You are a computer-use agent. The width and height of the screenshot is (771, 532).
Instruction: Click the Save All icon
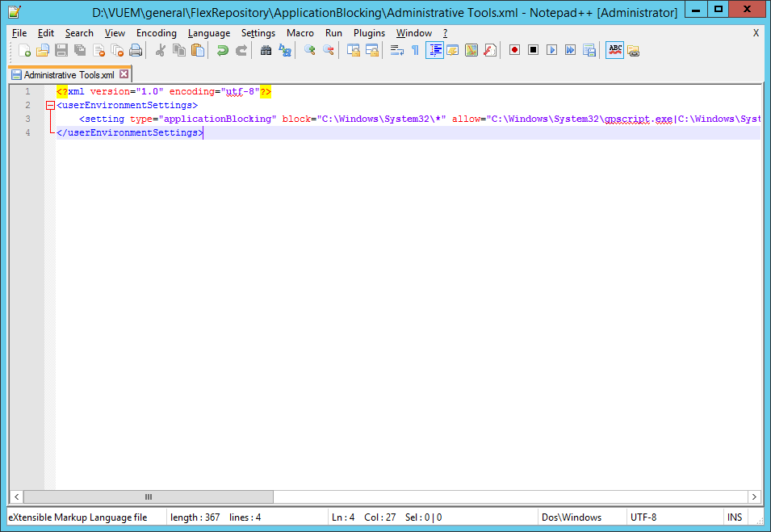pyautogui.click(x=80, y=50)
